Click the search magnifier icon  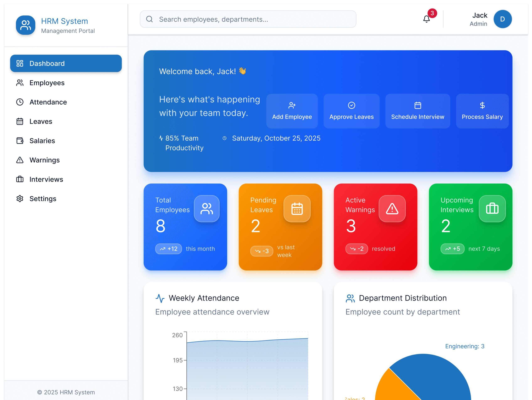pos(149,19)
